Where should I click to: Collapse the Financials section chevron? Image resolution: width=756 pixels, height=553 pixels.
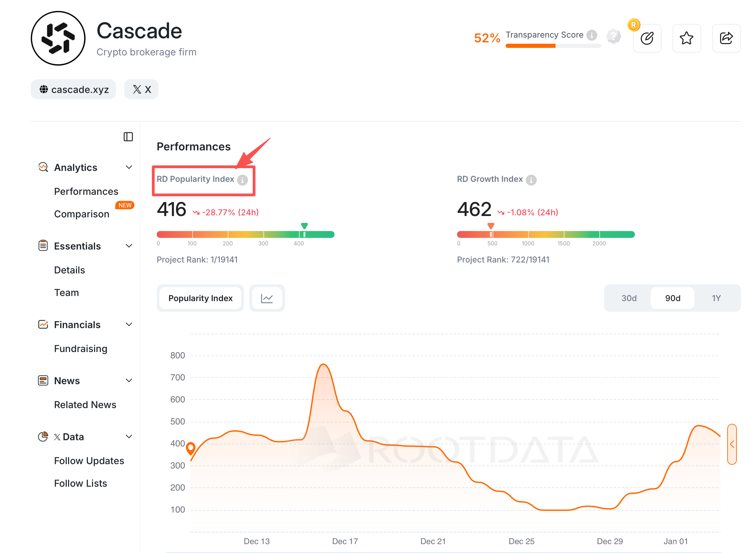pyautogui.click(x=129, y=325)
